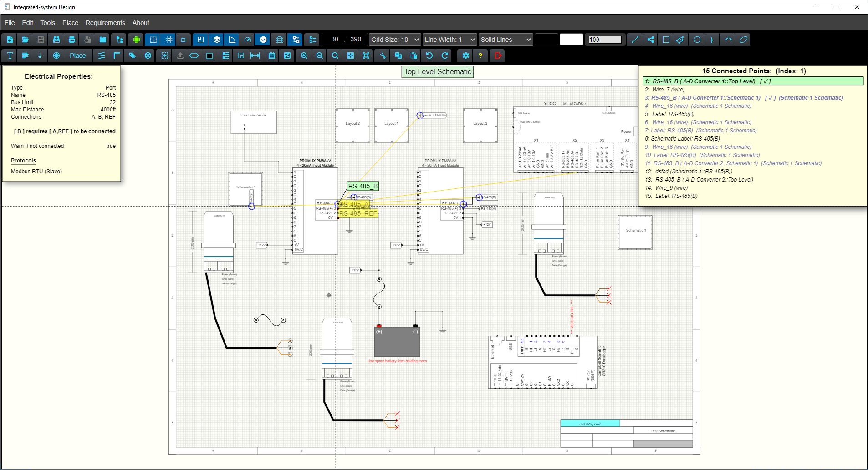Cut selection with the scissors icon
This screenshot has width=868, height=470.
point(383,56)
